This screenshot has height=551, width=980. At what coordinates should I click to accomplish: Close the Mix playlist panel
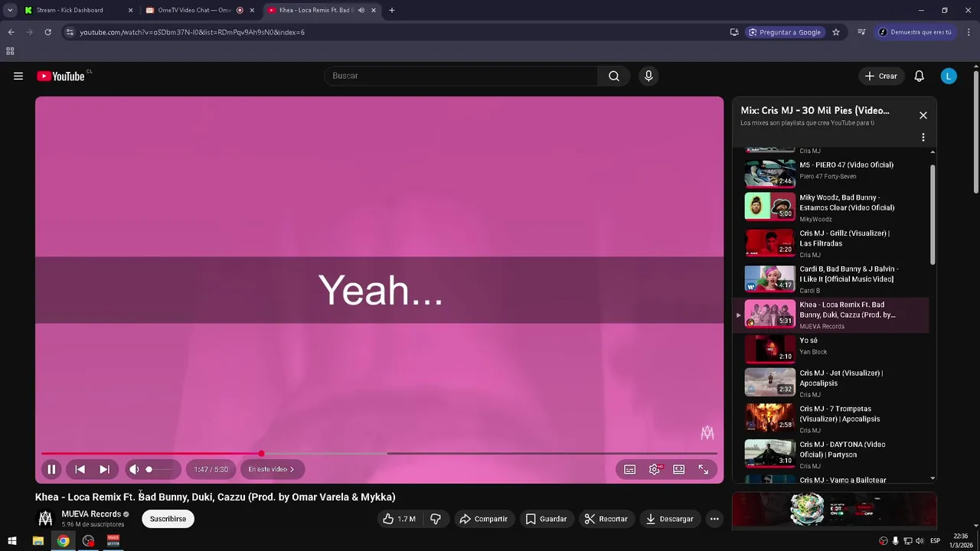[923, 116]
